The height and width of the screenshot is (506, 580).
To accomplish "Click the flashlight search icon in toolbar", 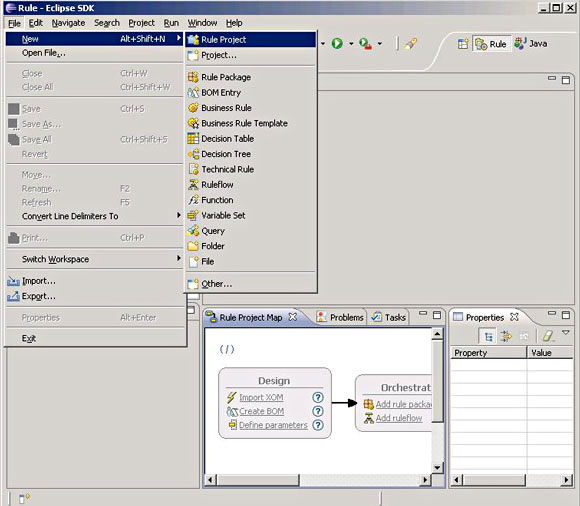I will pos(411,44).
